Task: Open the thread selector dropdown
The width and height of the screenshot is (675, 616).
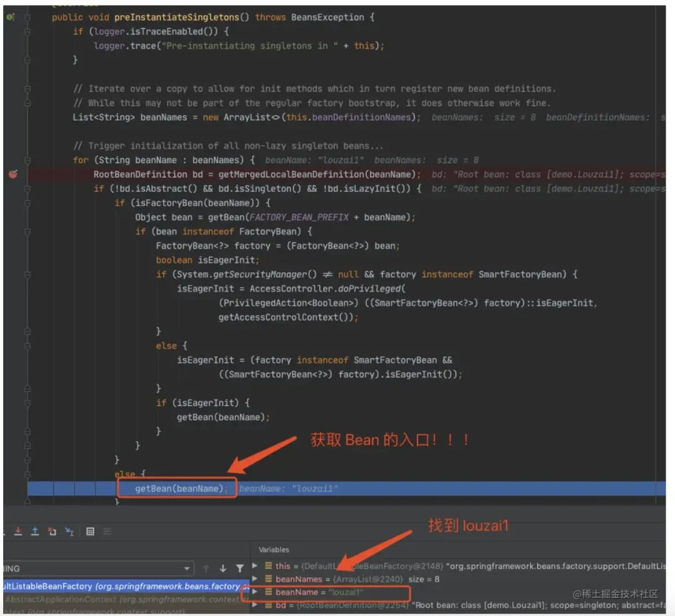Action: click(98, 569)
